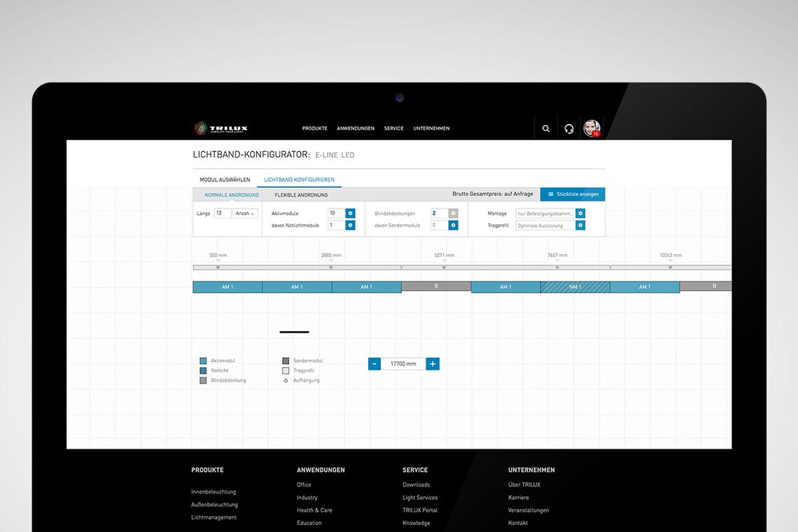The height and width of the screenshot is (532, 798).
Task: Open the Innenbeleuchtung footer link
Action: (213, 492)
